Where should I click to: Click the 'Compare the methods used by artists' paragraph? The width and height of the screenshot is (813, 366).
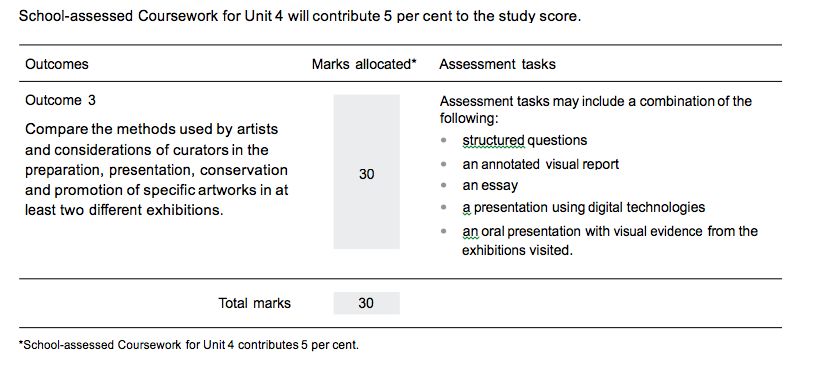tap(157, 170)
